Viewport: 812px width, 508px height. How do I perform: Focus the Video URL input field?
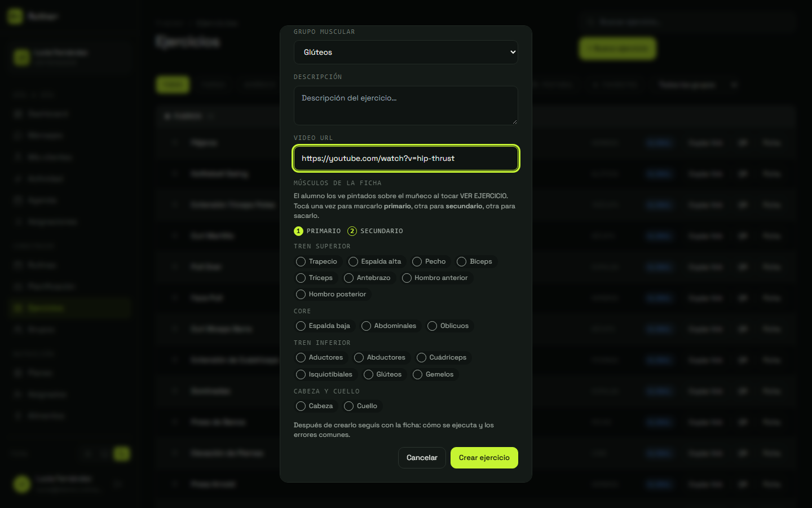[x=405, y=158]
